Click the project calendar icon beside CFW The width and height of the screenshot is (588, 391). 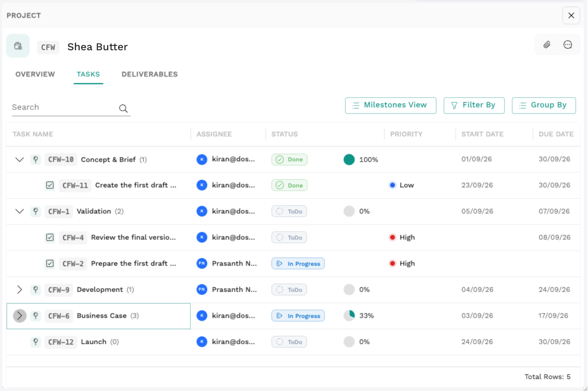tap(18, 46)
